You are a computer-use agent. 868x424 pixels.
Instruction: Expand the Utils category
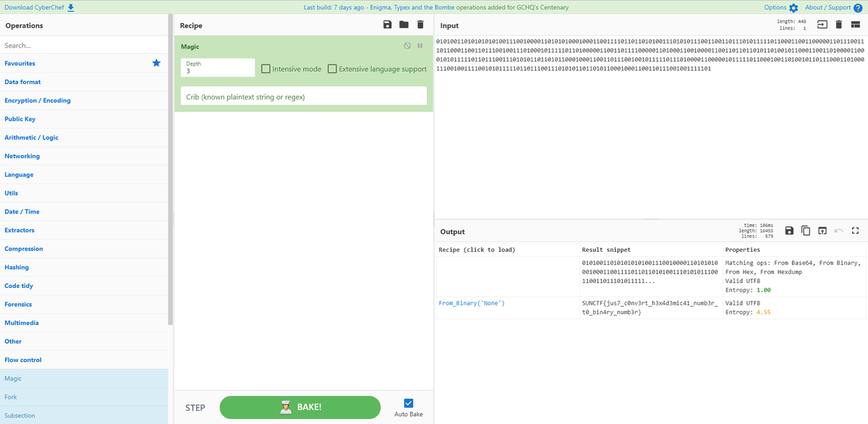[84, 193]
